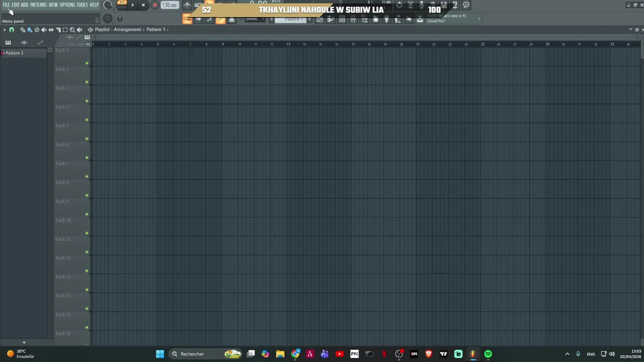The image size is (644, 362).
Task: Open the PATTERNS menu
Action: [x=39, y=5]
